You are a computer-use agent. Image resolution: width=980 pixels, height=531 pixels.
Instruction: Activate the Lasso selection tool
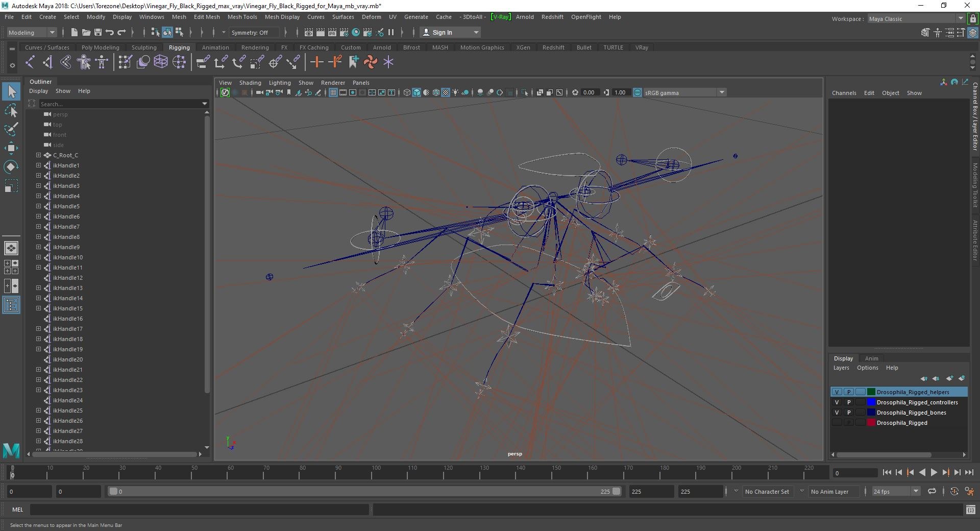coord(11,110)
